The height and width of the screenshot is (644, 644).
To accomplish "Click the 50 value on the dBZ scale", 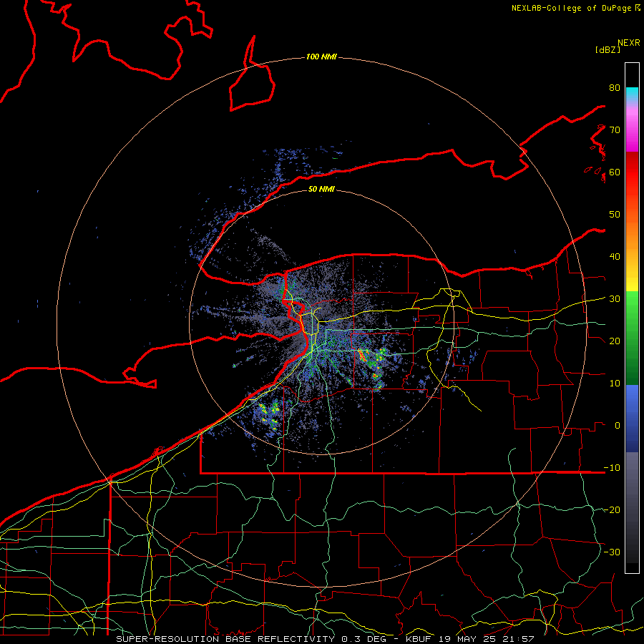I will tap(615, 215).
